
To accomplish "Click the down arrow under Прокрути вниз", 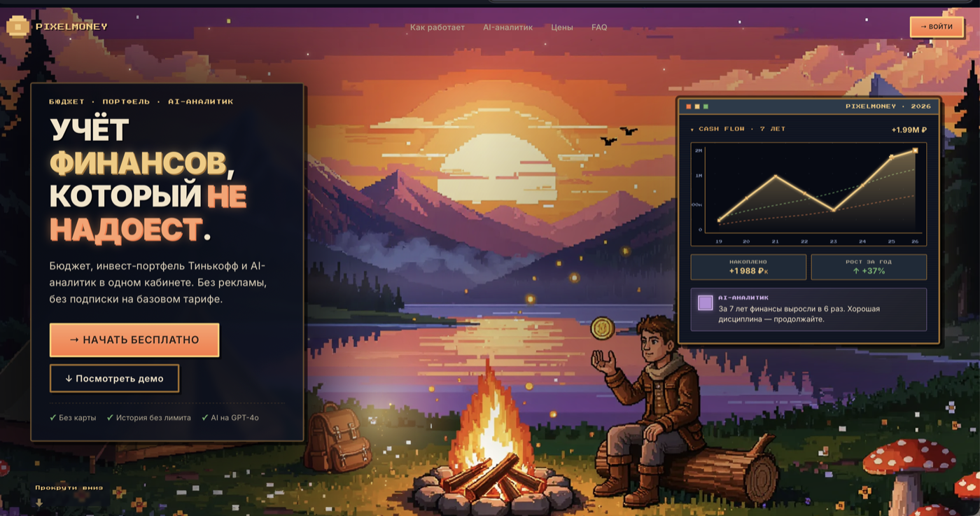I will 39,503.
